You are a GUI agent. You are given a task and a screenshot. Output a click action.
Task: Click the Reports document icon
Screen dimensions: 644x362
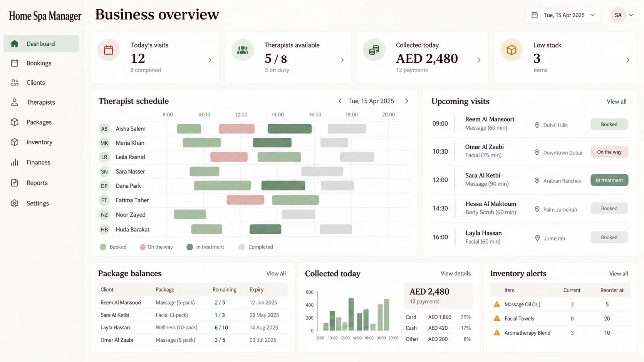[15, 183]
